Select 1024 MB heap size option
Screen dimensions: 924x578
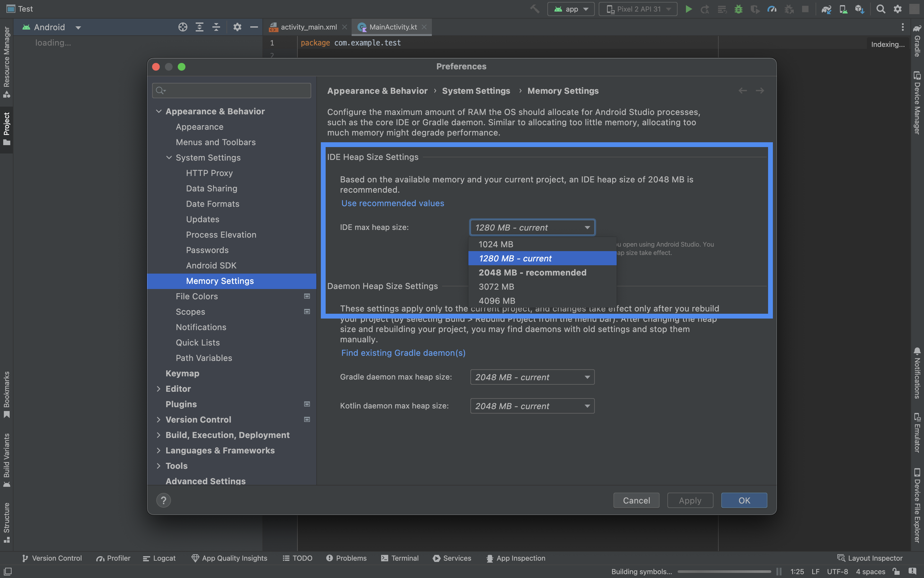pos(542,244)
